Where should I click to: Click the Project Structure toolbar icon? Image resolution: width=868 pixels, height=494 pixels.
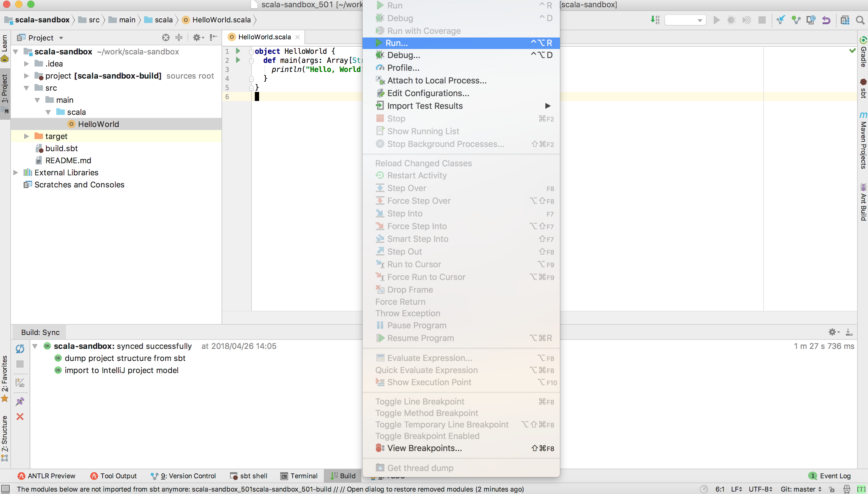[x=845, y=20]
